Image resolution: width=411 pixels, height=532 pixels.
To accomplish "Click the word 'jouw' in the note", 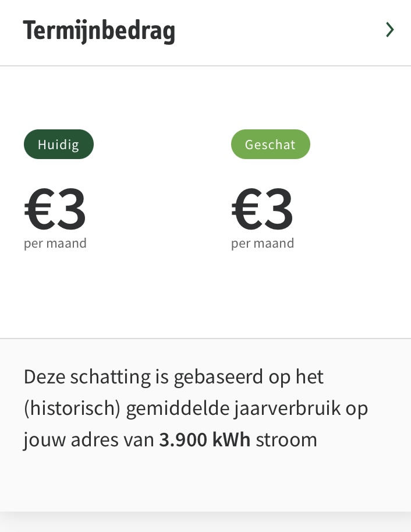I will coord(44,440).
